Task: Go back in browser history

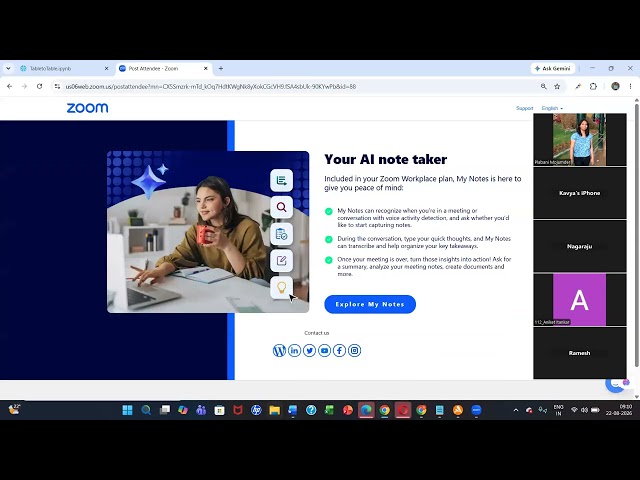Action: coord(9,87)
